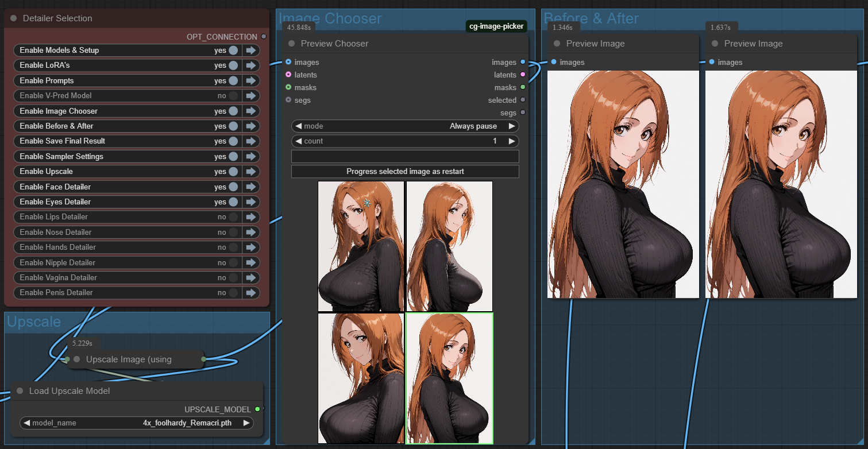This screenshot has width=868, height=449.
Task: Click previous model_name arrow
Action: tap(26, 423)
